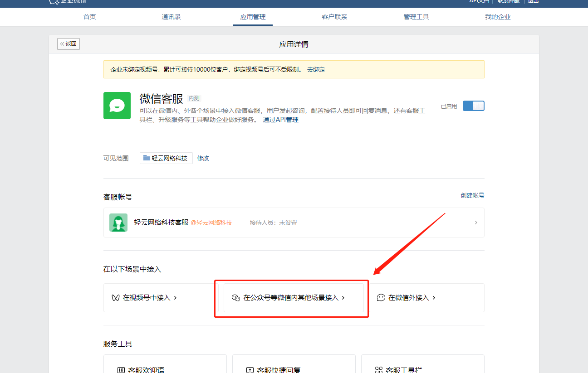Click 退出 to log out
Screen dimensions: 588x373
click(x=533, y=1)
